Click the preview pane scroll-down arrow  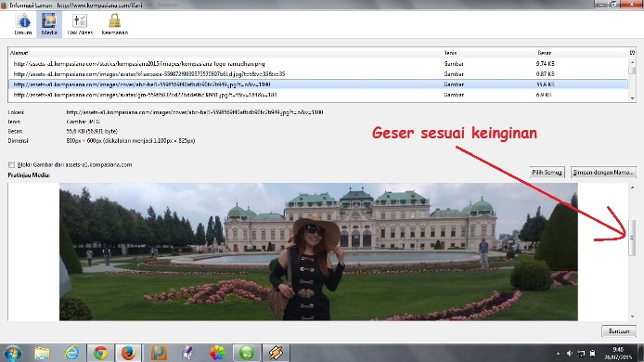(632, 317)
